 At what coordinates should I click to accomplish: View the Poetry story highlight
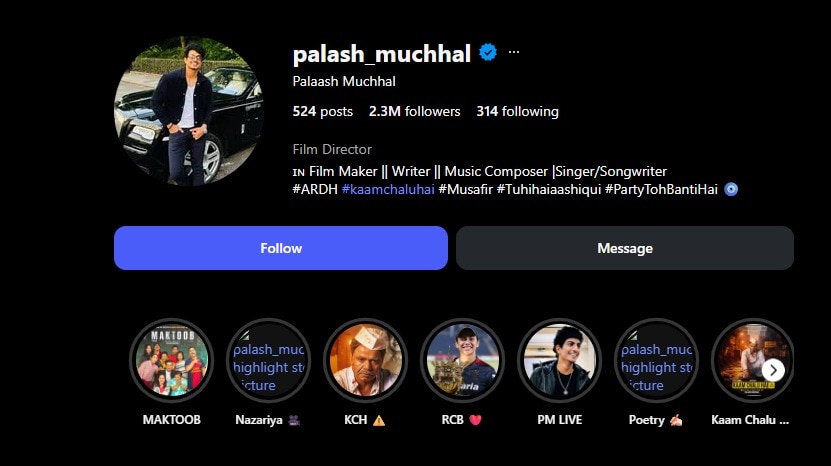pos(657,361)
